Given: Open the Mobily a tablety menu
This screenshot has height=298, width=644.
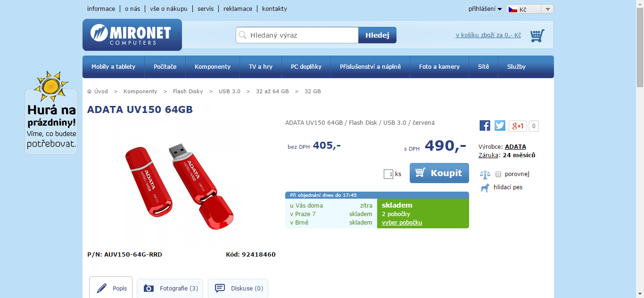Looking at the screenshot, I should (113, 67).
